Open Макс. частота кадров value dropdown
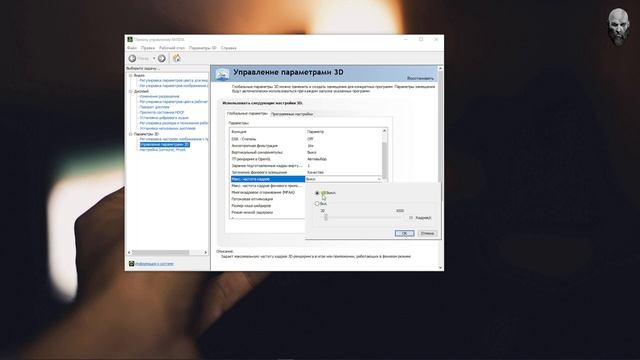Screen dimensions: 640x360 379,179
